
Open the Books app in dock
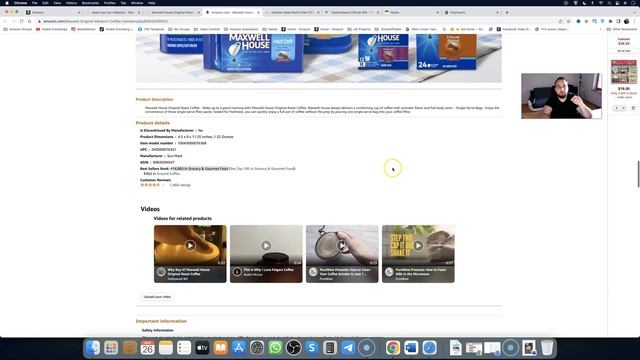(220, 348)
